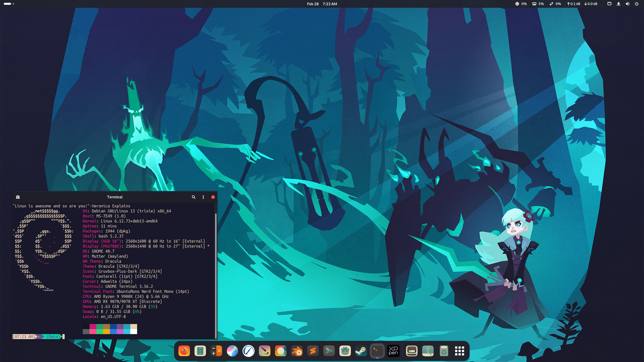Open the Calculator app in dock
The height and width of the screenshot is (362, 644).
216,351
